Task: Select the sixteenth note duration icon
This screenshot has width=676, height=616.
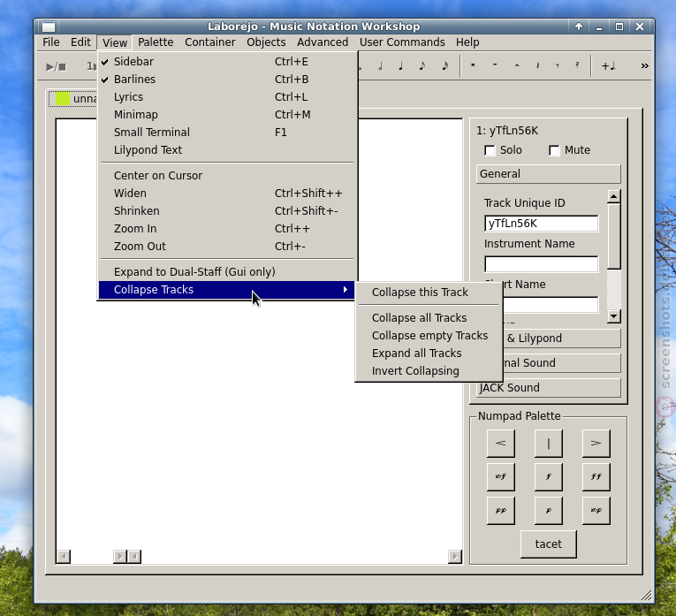Action: click(444, 66)
